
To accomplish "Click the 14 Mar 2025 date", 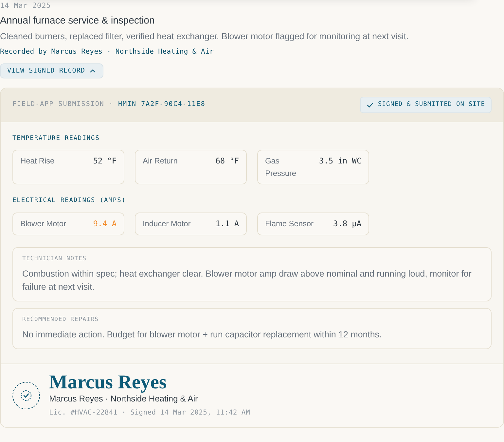I will pos(25,6).
